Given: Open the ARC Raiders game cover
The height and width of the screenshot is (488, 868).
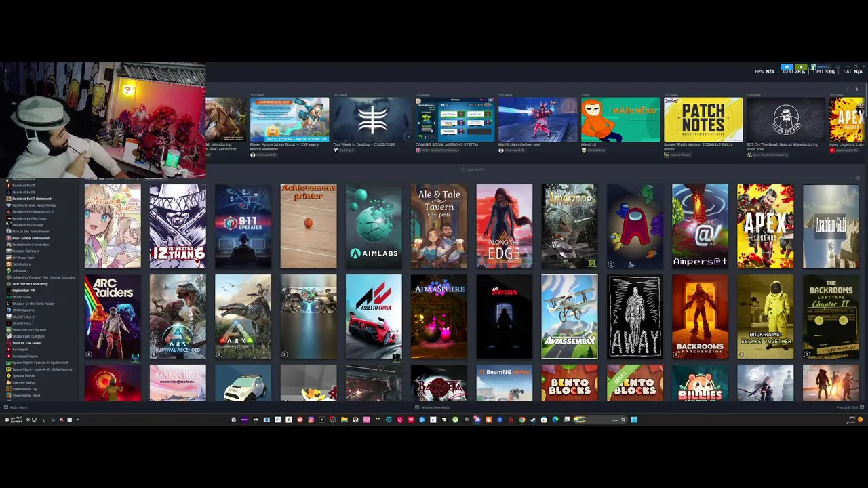Looking at the screenshot, I should pos(113,317).
